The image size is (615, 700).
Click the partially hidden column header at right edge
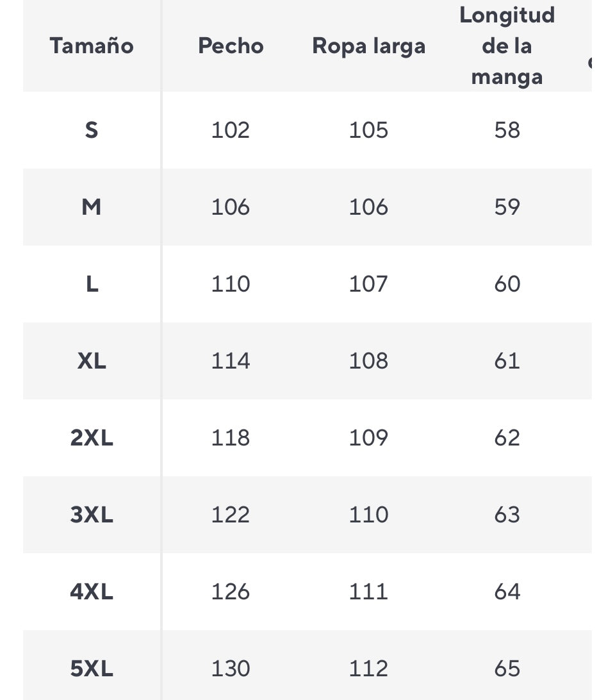[589, 63]
